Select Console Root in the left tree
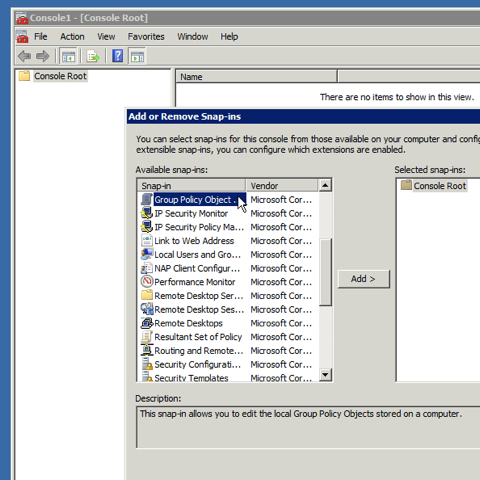Viewport: 480px width, 480px height. (60, 76)
